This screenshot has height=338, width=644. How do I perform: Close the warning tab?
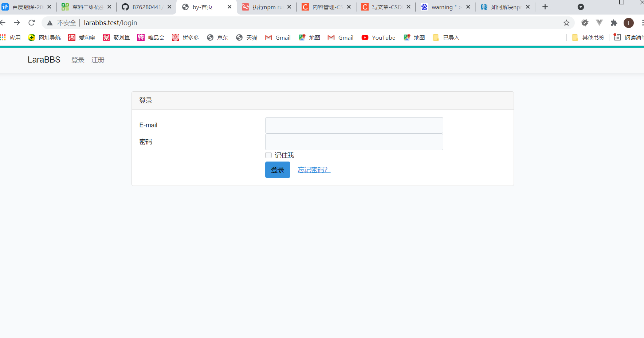(468, 7)
